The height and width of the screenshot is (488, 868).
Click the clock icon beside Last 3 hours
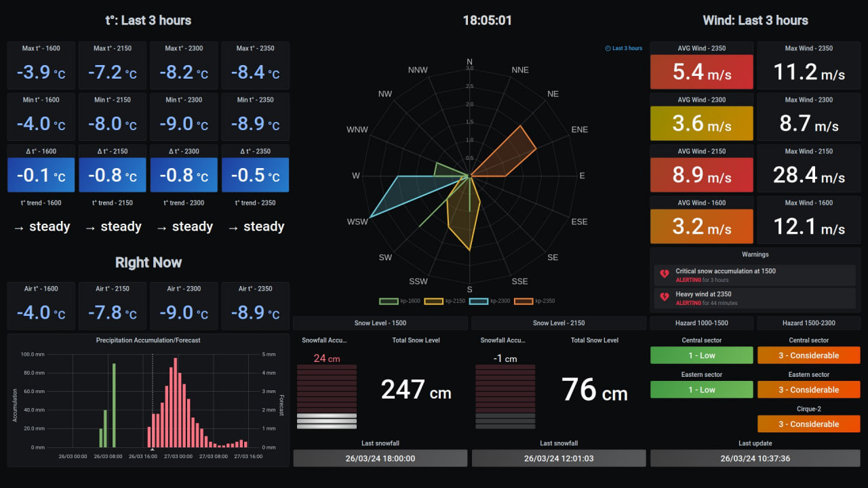pyautogui.click(x=608, y=49)
